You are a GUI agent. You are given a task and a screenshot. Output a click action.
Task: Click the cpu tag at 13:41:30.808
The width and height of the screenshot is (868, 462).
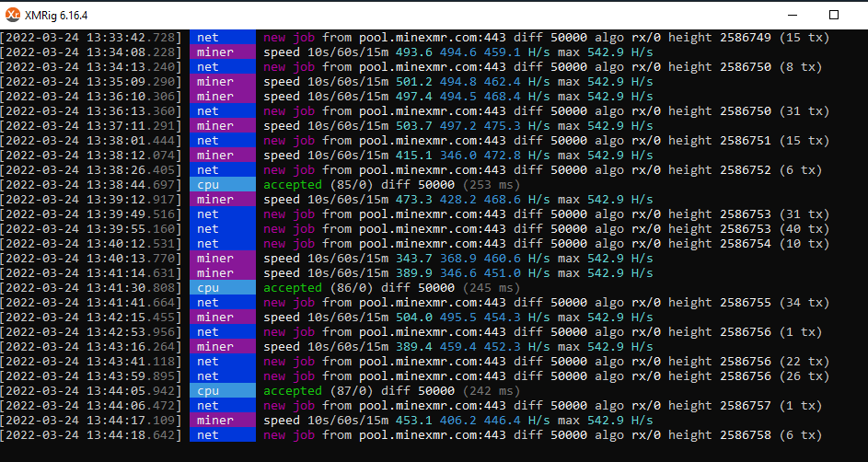pyautogui.click(x=223, y=288)
